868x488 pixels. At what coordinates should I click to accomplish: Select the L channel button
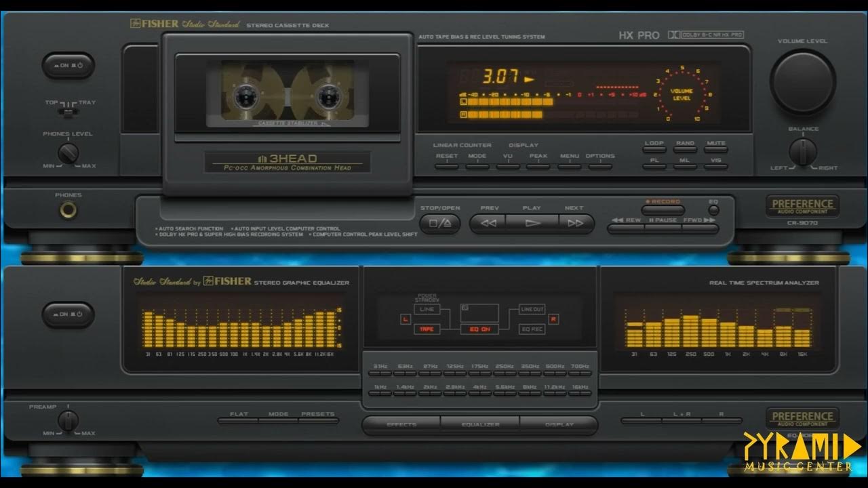coord(642,421)
